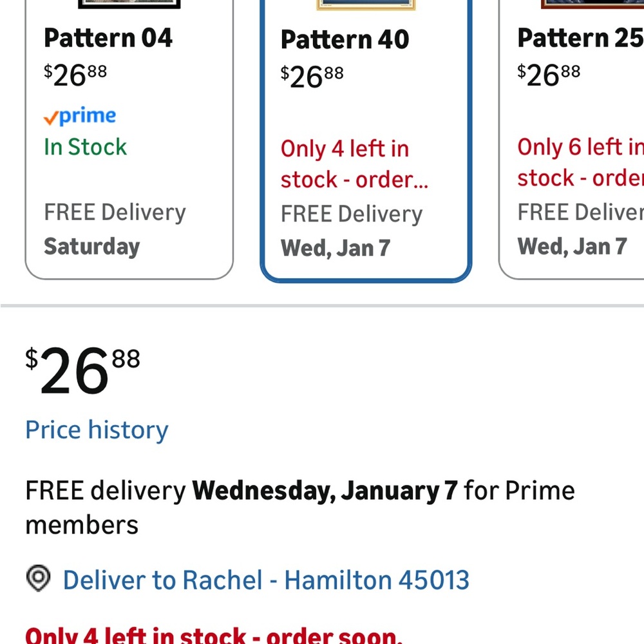The width and height of the screenshot is (644, 644).
Task: Click the bold Only 4 left in stock notice
Action: (214, 635)
